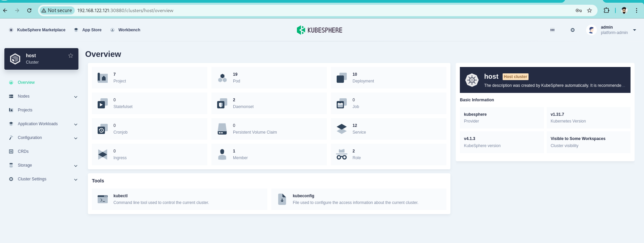The height and width of the screenshot is (243, 644).
Task: Click the kubectl terminal icon
Action: (x=103, y=199)
